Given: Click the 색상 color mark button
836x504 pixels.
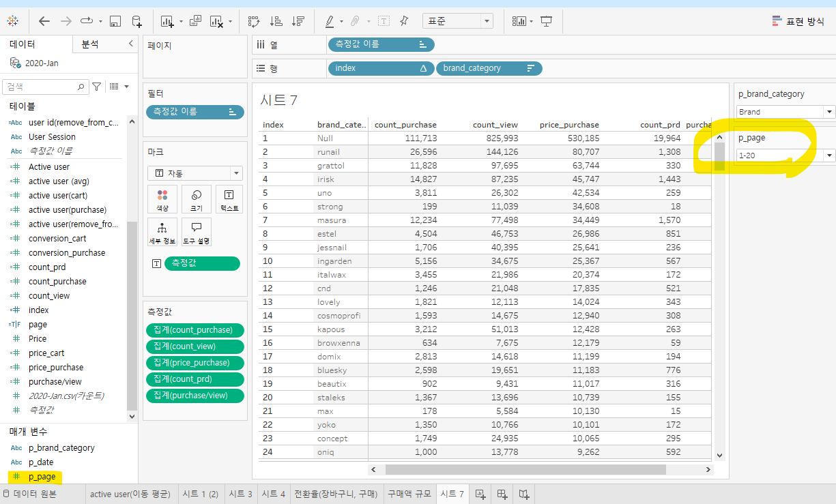Looking at the screenshot, I should click(x=162, y=200).
